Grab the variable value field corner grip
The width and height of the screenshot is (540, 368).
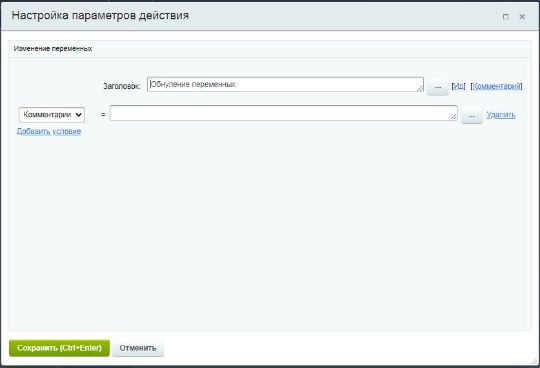454,117
